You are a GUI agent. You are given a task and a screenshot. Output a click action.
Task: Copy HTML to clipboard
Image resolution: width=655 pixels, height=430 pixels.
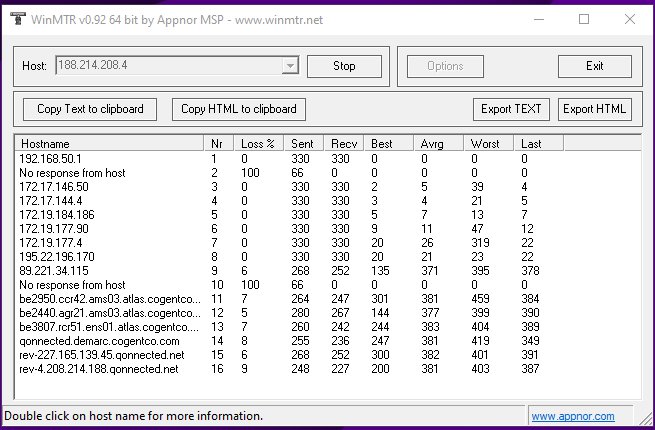click(x=239, y=109)
